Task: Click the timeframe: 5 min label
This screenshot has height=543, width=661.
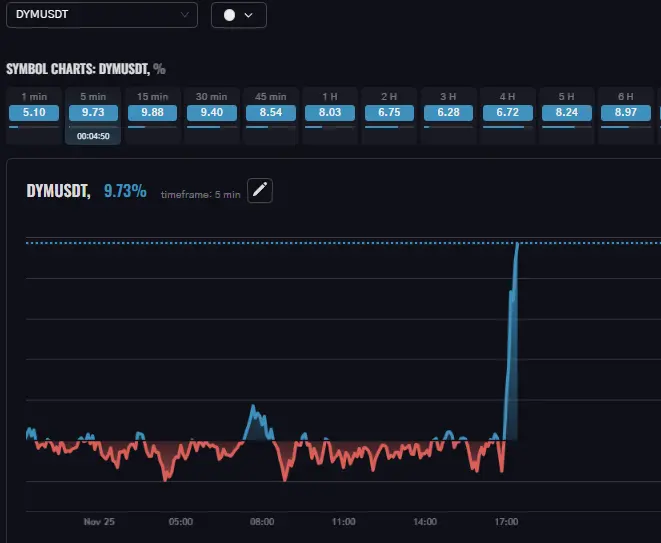Action: (201, 194)
